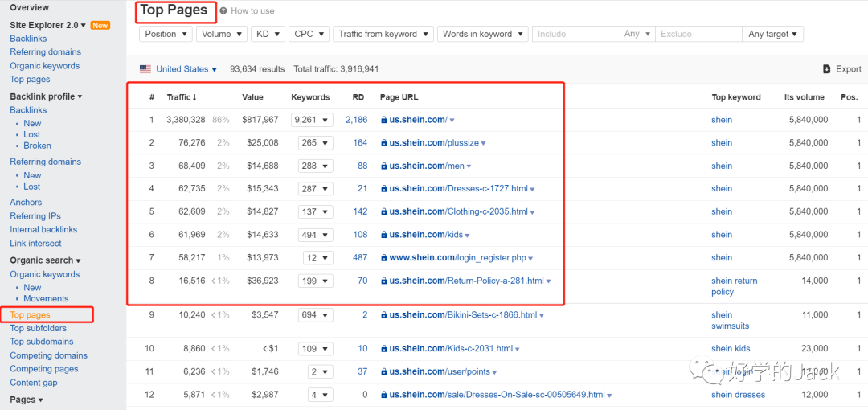868x410 pixels.
Task: Click RD value 487 link
Action: tap(360, 257)
